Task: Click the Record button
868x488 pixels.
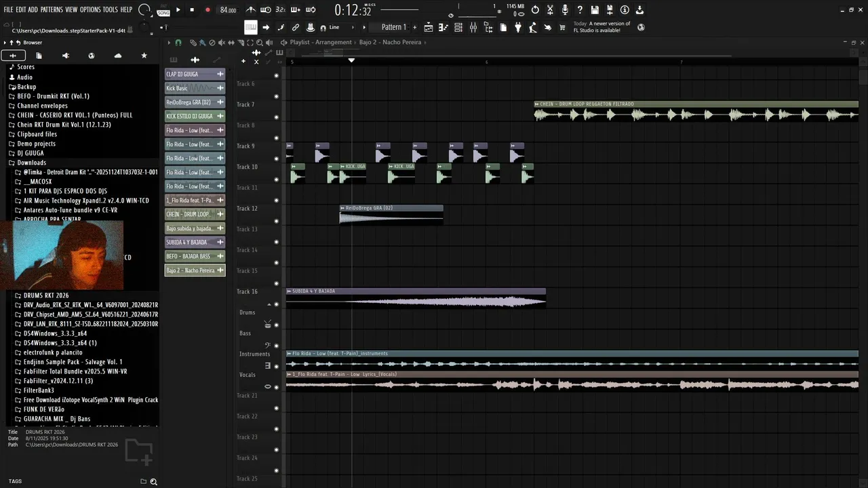Action: 208,10
